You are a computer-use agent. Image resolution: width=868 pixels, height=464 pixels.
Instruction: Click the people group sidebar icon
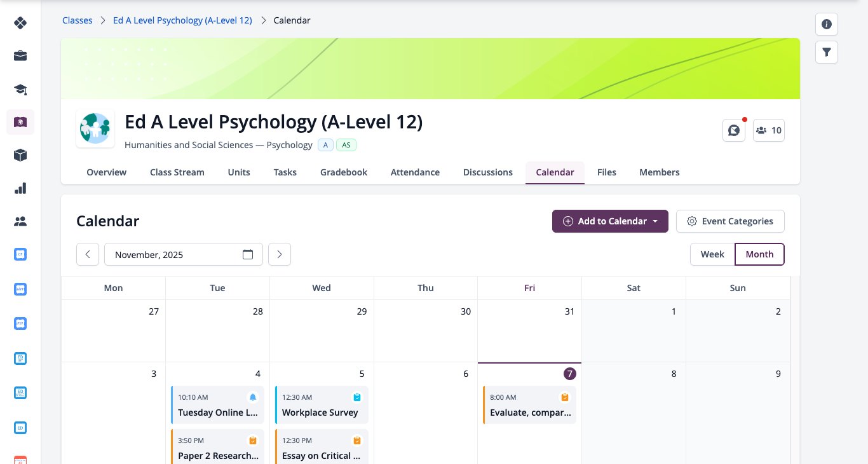click(20, 221)
